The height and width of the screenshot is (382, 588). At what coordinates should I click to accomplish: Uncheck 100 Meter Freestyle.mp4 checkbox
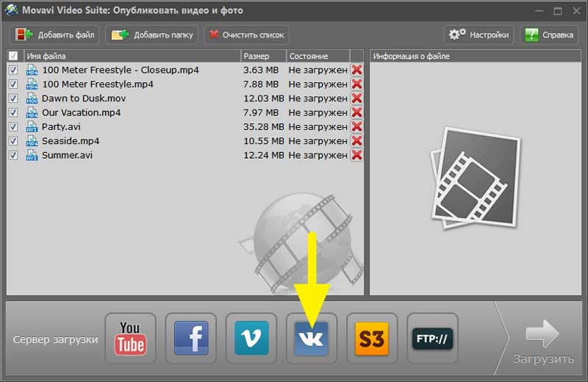pos(13,84)
